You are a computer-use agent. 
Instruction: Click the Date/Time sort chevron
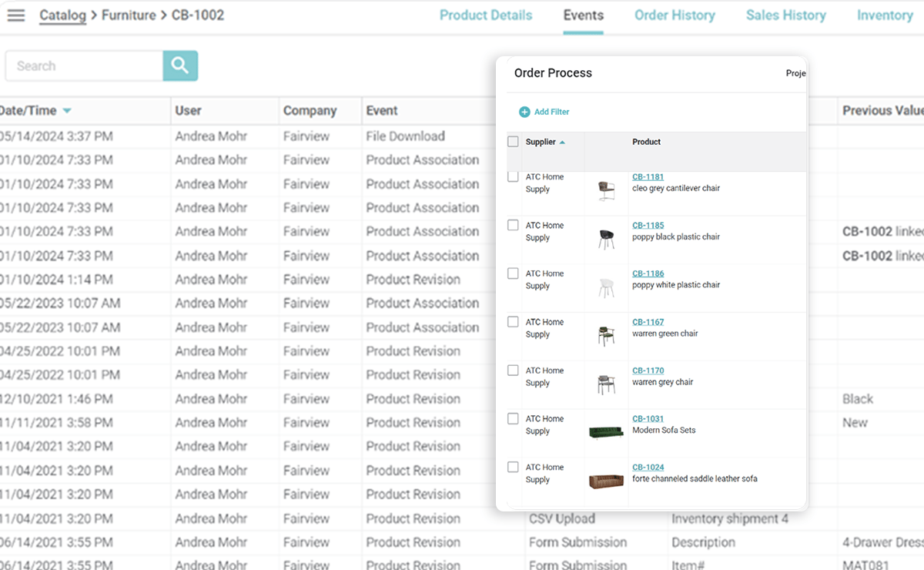65,110
